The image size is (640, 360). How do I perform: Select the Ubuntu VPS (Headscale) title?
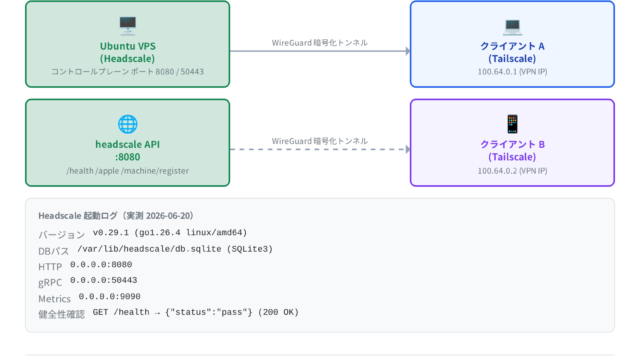127,52
